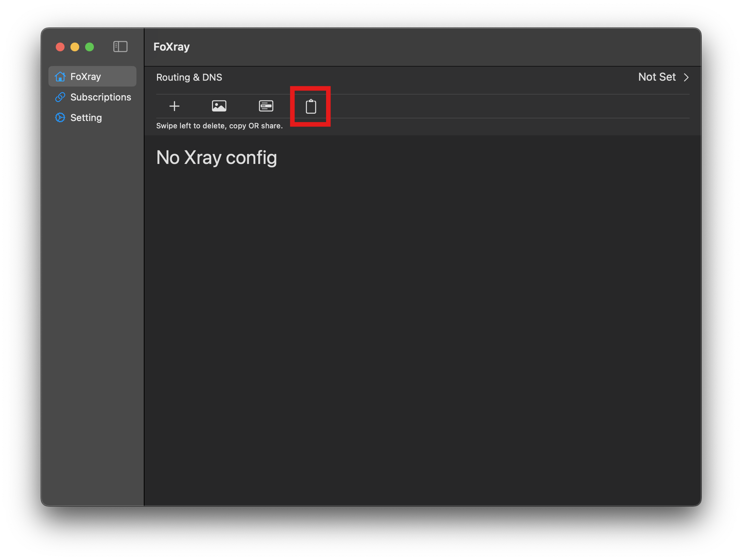Select the FoXray sidebar label
This screenshot has width=742, height=560.
pyautogui.click(x=85, y=77)
